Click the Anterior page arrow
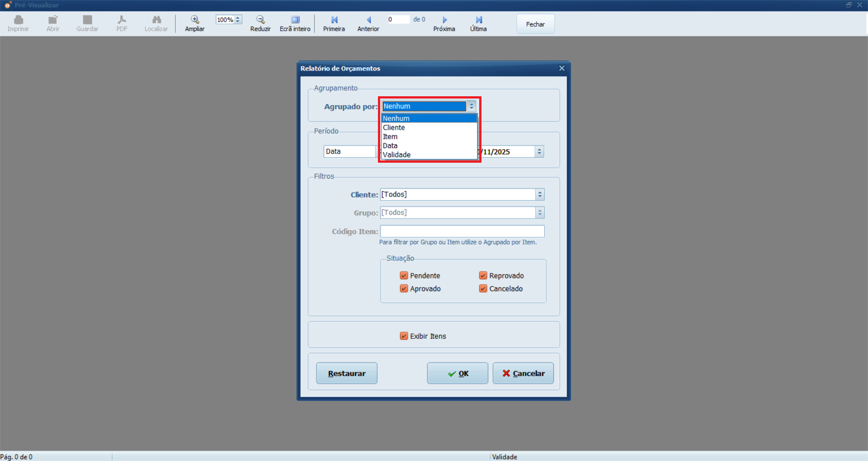 click(368, 20)
